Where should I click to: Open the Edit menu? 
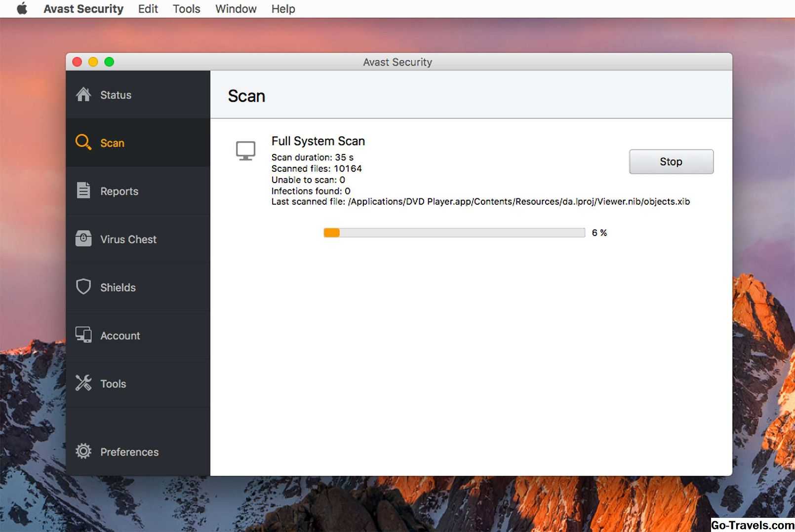[x=148, y=9]
